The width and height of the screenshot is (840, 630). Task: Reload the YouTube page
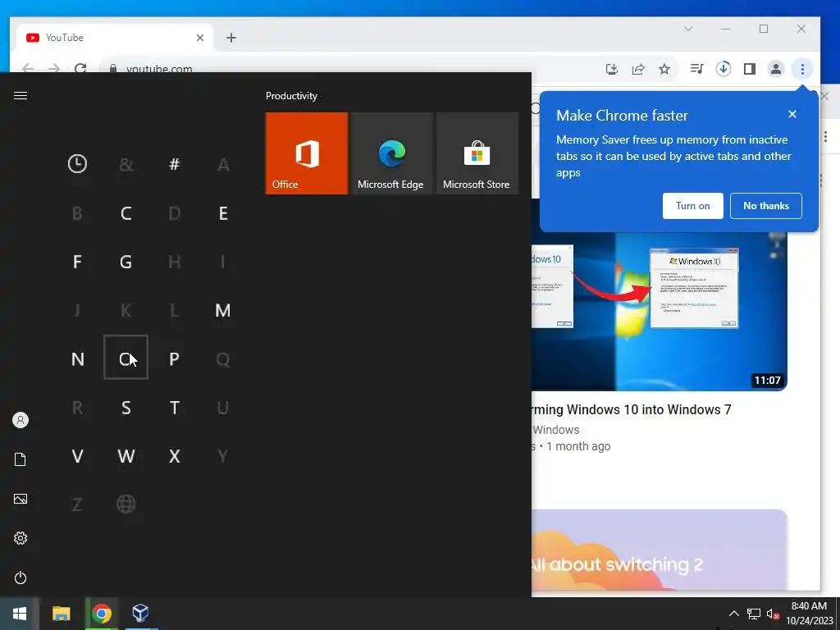click(80, 69)
